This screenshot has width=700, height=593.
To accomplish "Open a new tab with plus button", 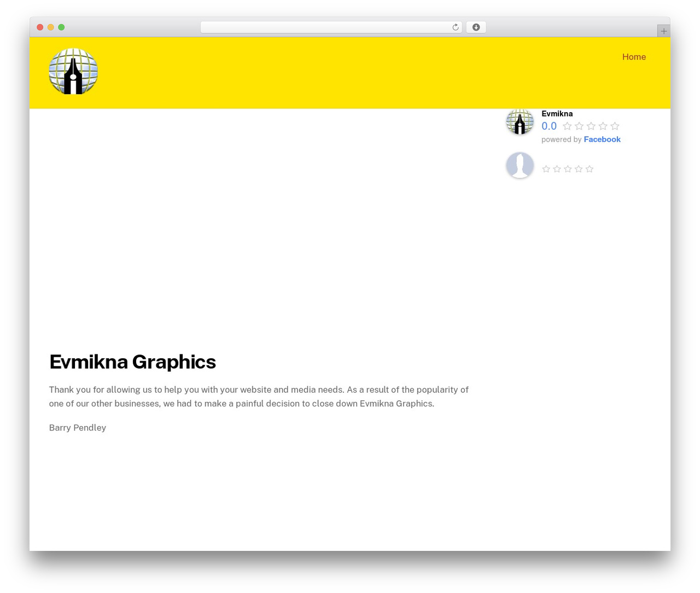I will click(663, 31).
